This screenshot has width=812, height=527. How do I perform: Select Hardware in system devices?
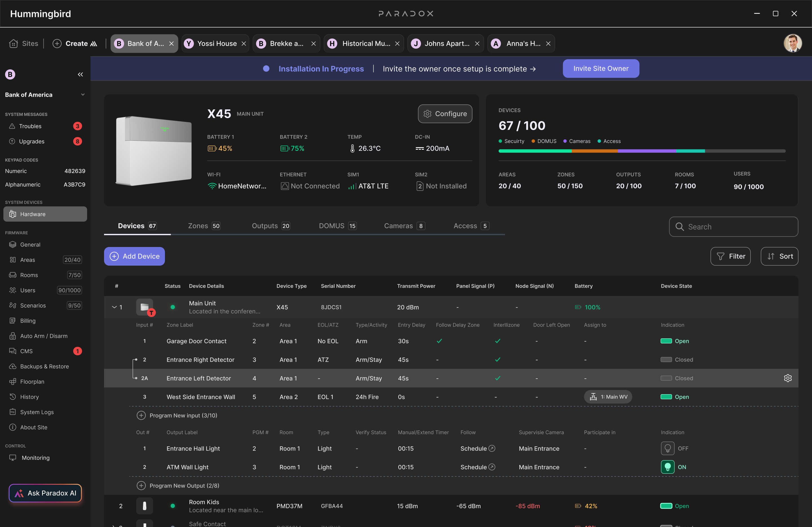45,214
